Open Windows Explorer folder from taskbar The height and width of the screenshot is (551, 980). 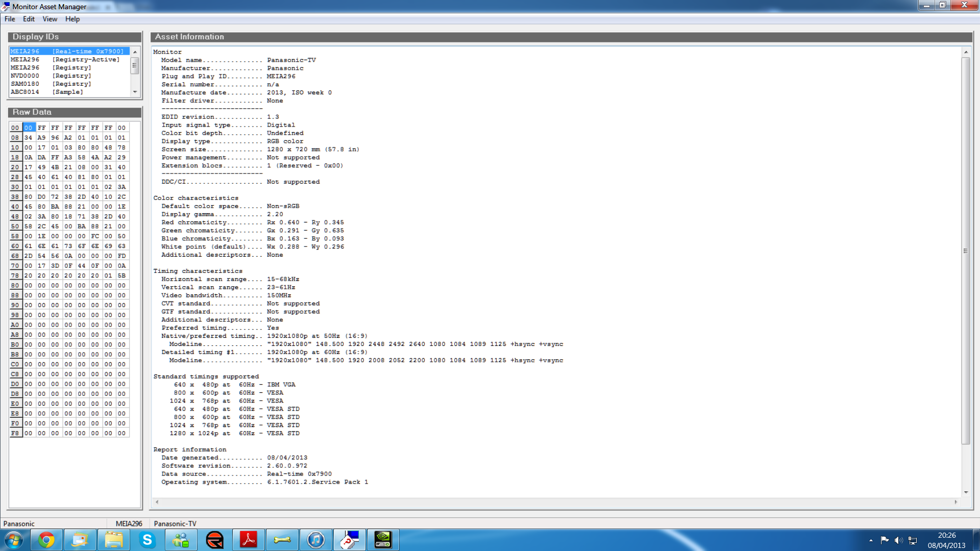(113, 540)
